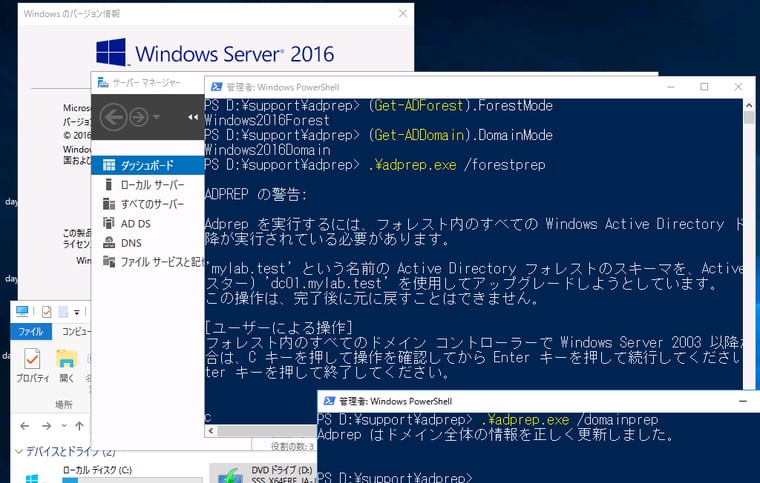Click the file services role icon
This screenshot has height=483, width=760.
coord(109,262)
